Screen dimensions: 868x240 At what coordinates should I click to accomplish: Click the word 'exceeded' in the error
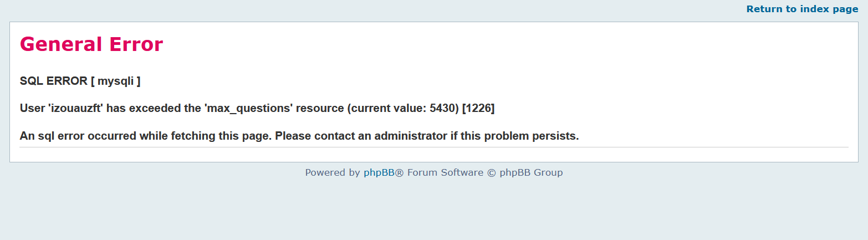(156, 108)
